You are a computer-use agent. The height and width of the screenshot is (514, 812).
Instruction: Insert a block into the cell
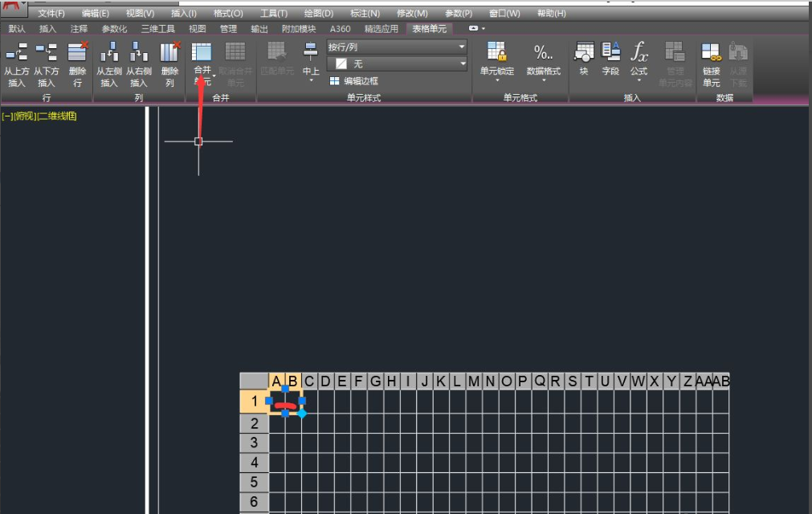pyautogui.click(x=584, y=59)
